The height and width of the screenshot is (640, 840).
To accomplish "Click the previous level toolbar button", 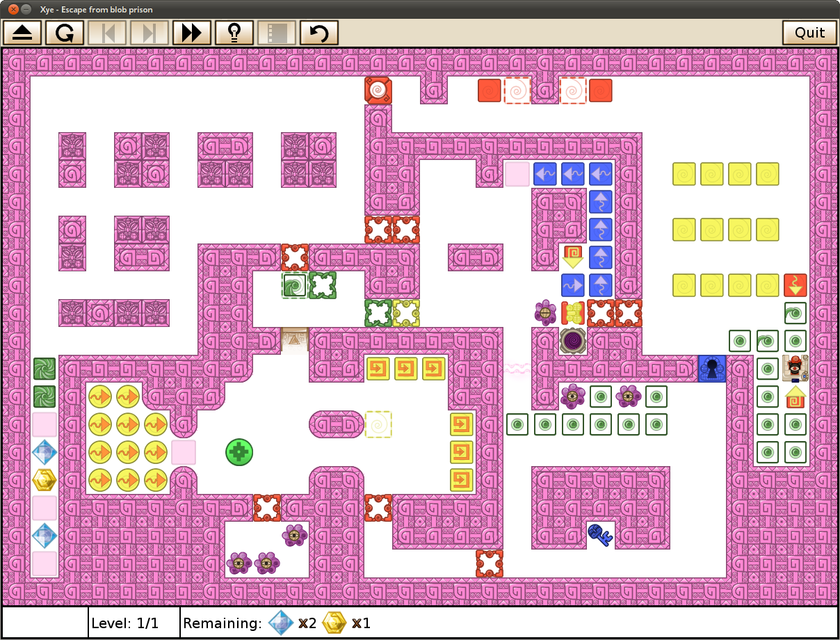I will tap(108, 33).
